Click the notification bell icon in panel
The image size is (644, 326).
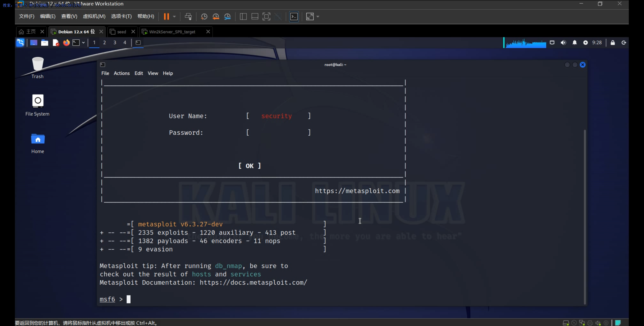[x=574, y=43]
